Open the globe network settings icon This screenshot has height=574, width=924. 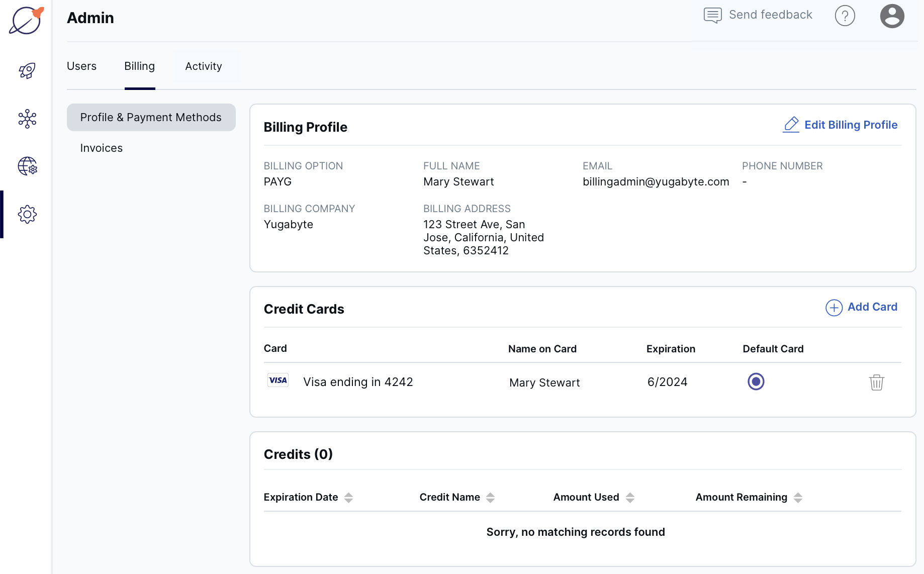pyautogui.click(x=27, y=166)
